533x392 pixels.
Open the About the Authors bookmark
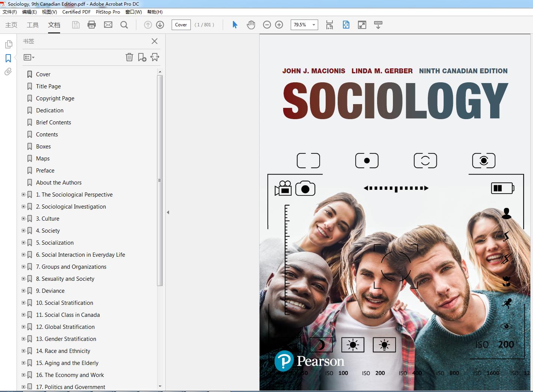coord(59,182)
